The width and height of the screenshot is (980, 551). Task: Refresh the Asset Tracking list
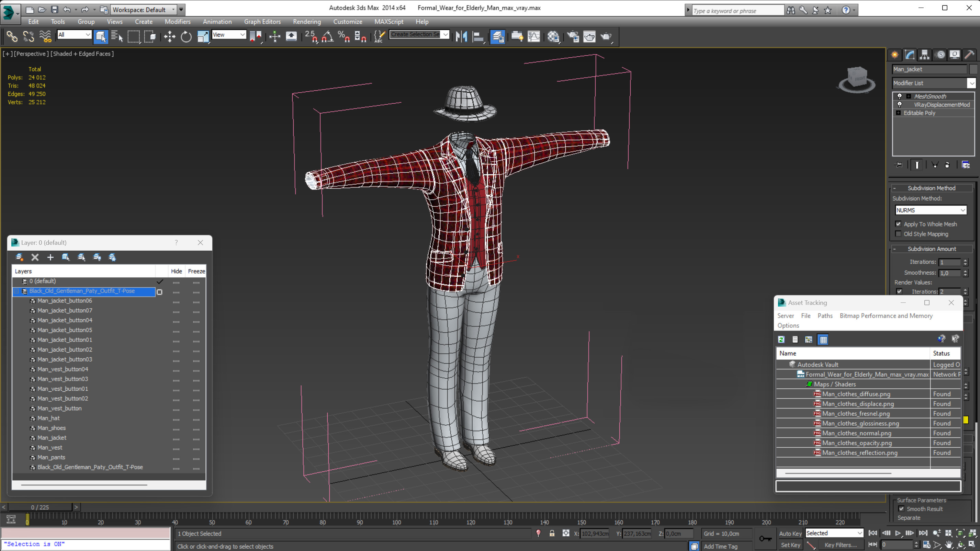tap(781, 340)
